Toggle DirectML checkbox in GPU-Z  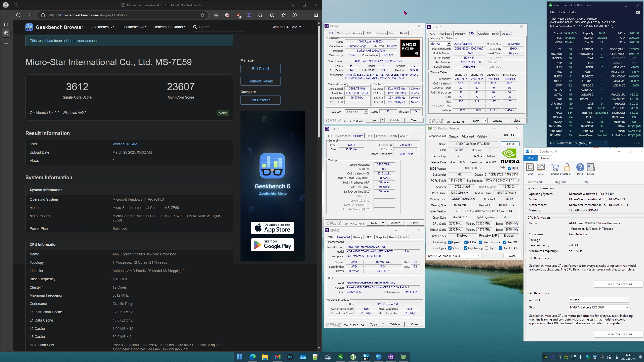pos(504,242)
